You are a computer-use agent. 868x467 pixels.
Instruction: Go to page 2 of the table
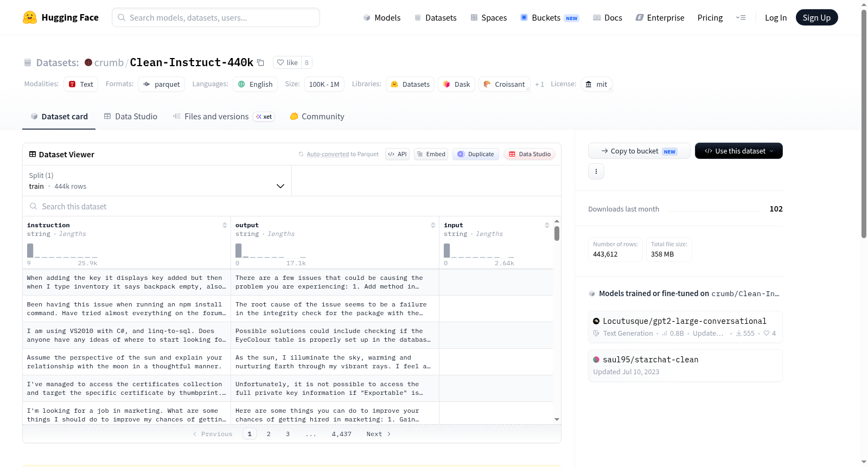pyautogui.click(x=269, y=434)
